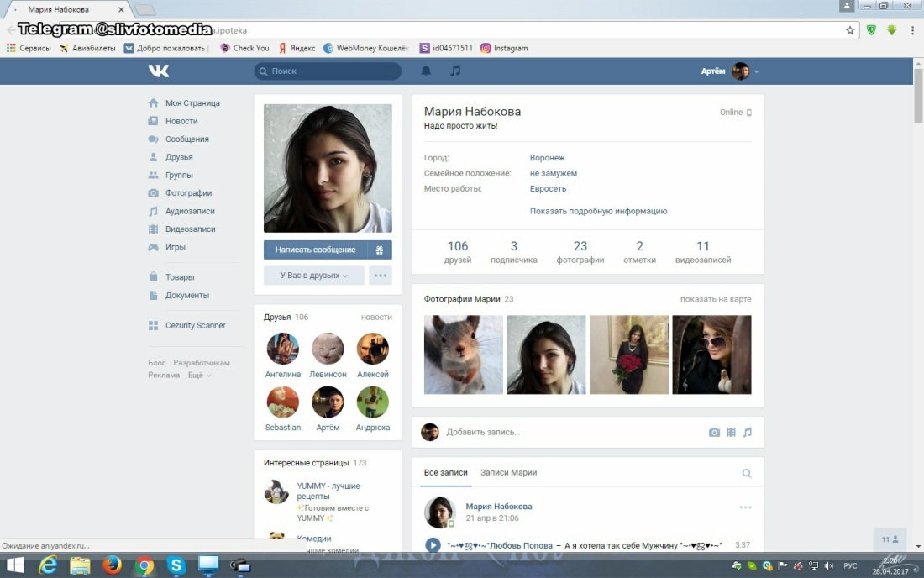Switch to the 'Записи Марии' tab
The height and width of the screenshot is (578, 924).
point(508,473)
